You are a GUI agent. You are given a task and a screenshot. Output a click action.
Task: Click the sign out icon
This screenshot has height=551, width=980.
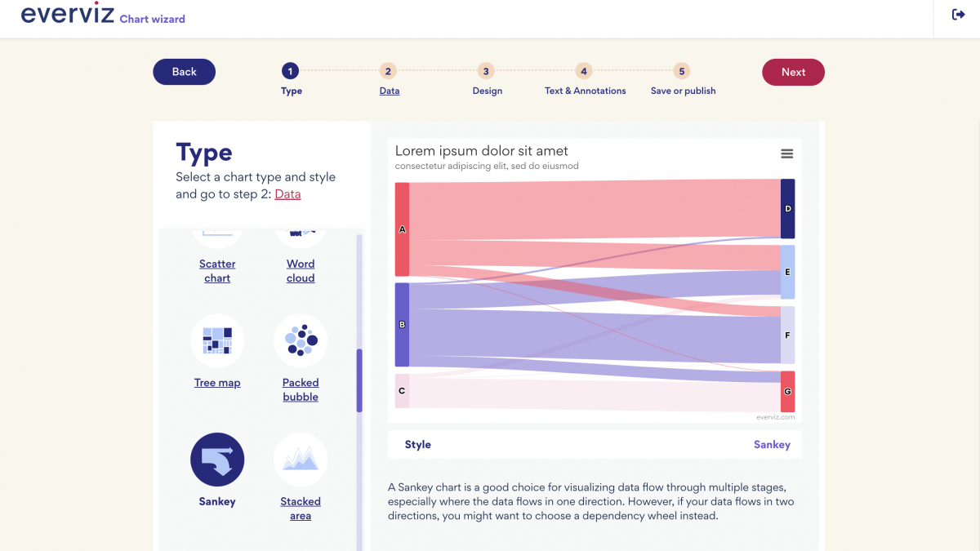[957, 14]
